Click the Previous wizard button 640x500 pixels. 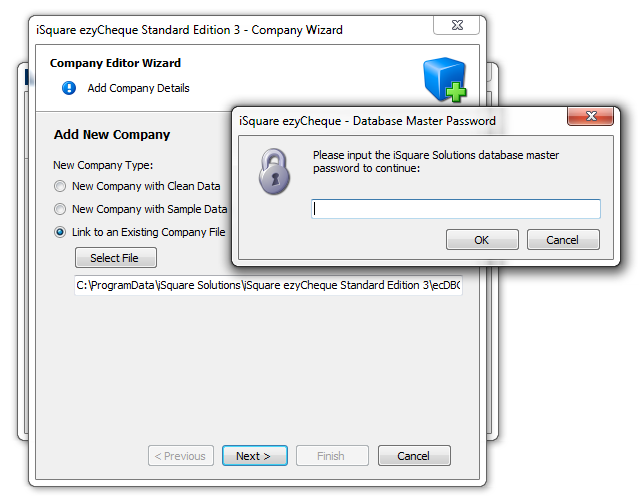tap(181, 456)
